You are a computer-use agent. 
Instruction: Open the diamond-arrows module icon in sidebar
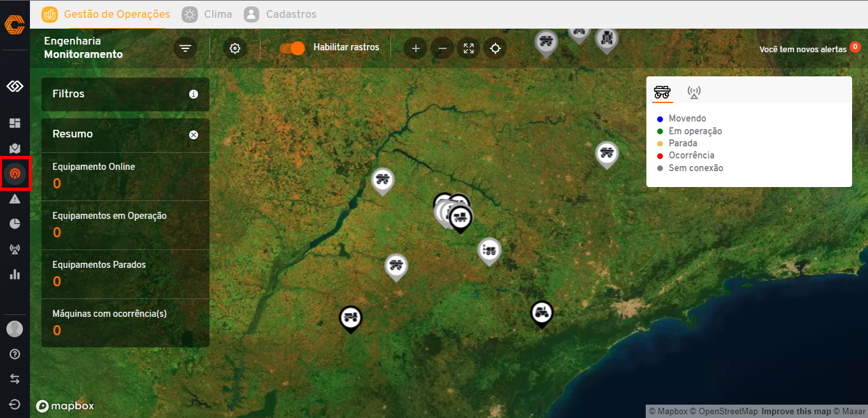(x=15, y=86)
